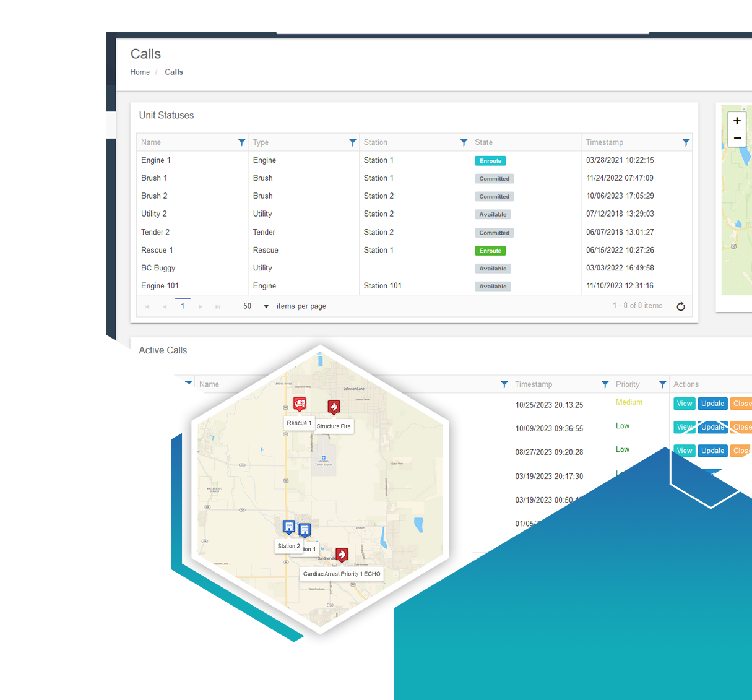Open the filter for the Type column

click(x=353, y=142)
